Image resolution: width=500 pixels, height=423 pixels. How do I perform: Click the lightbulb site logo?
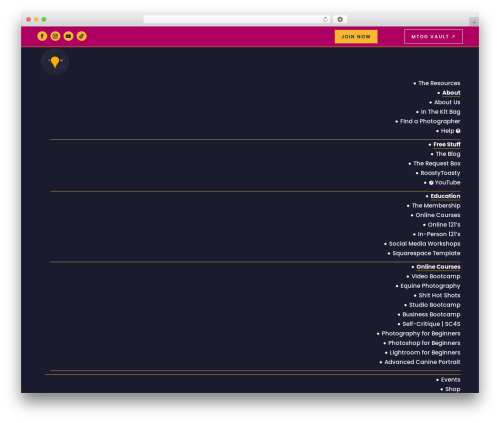[x=55, y=62]
